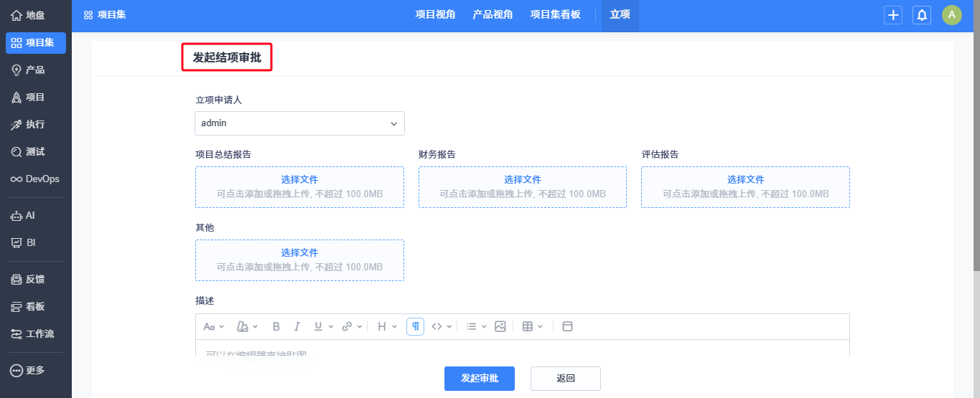This screenshot has width=980, height=398.
Task: Click the 更多 item in sidebar
Action: [x=36, y=370]
